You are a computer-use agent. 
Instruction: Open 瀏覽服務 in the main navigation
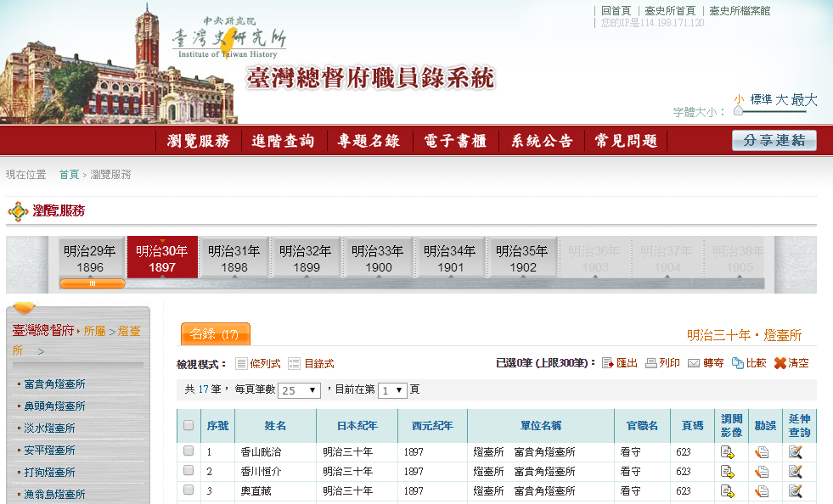click(x=199, y=141)
